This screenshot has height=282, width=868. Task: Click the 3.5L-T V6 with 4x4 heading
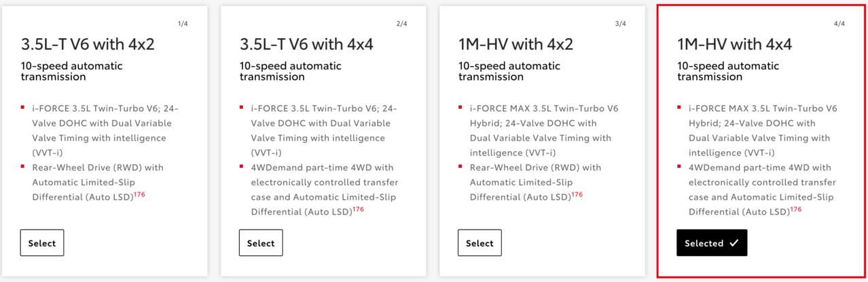click(x=306, y=45)
